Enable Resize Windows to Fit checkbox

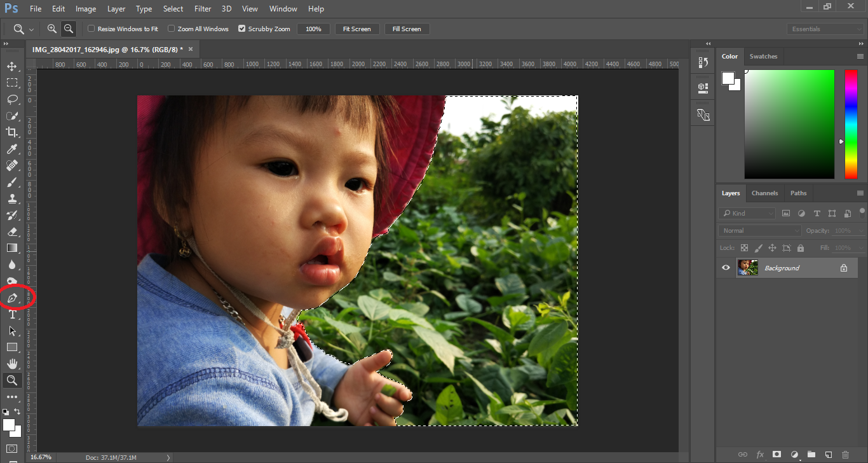91,29
